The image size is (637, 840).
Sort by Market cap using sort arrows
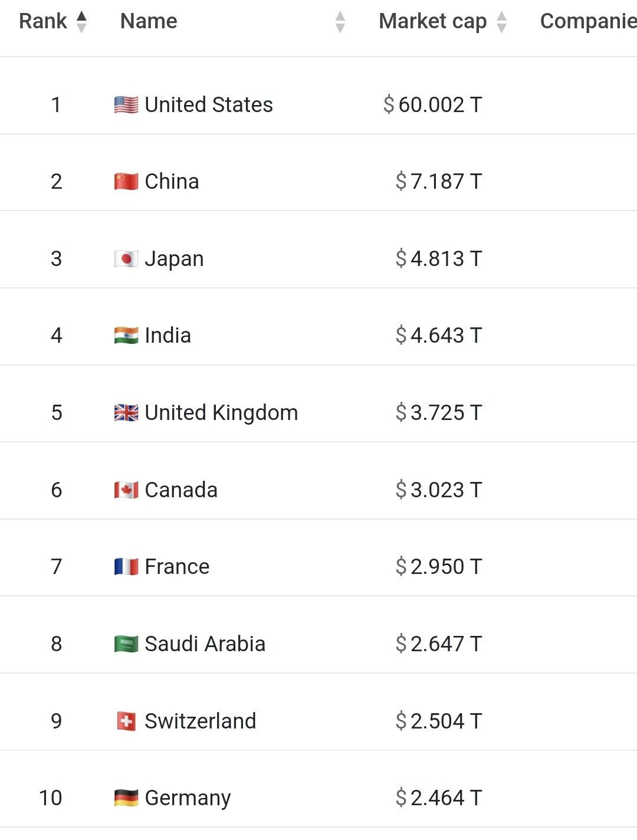click(502, 22)
